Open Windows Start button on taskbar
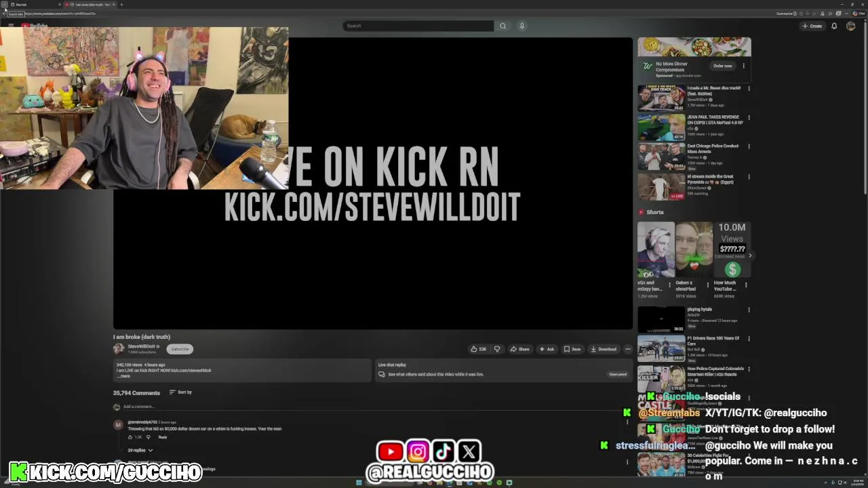Image resolution: width=868 pixels, height=488 pixels. pos(359,483)
